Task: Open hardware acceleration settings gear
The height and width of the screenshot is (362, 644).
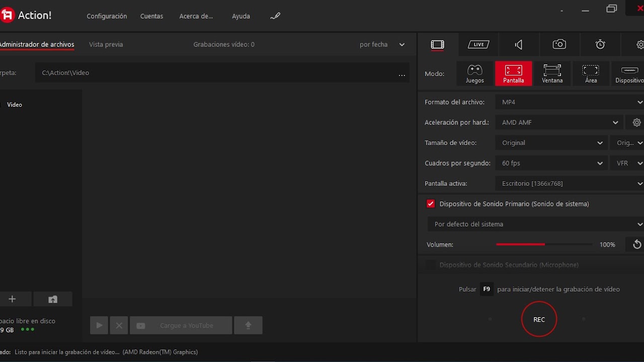Action: (636, 122)
